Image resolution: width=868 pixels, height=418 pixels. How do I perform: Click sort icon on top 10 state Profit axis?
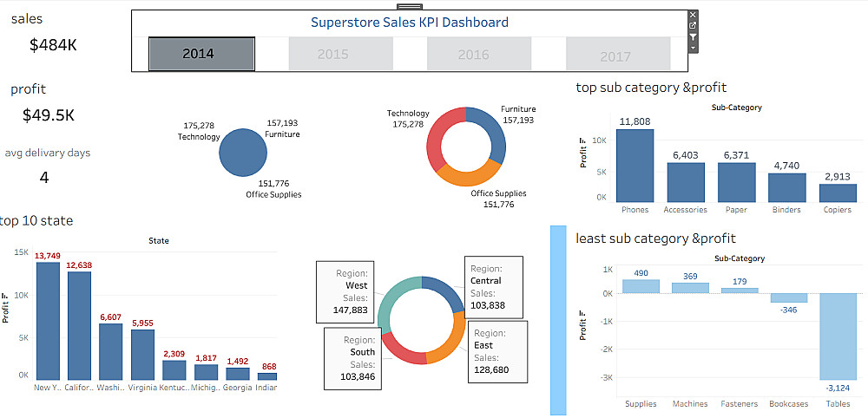(x=6, y=297)
